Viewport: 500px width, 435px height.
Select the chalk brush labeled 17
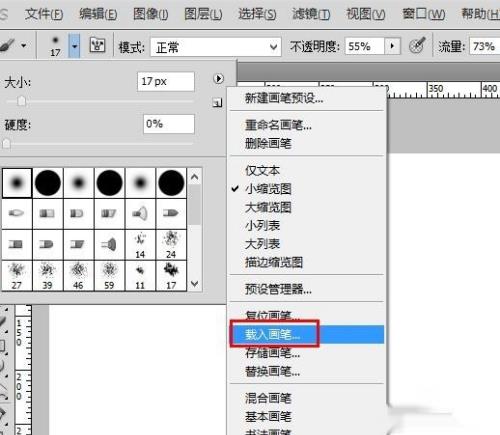tap(171, 276)
